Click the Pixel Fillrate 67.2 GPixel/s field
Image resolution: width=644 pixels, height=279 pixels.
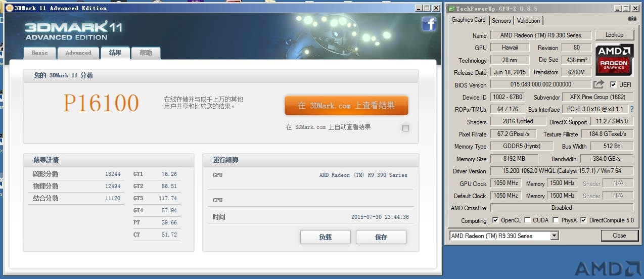pyautogui.click(x=515, y=134)
